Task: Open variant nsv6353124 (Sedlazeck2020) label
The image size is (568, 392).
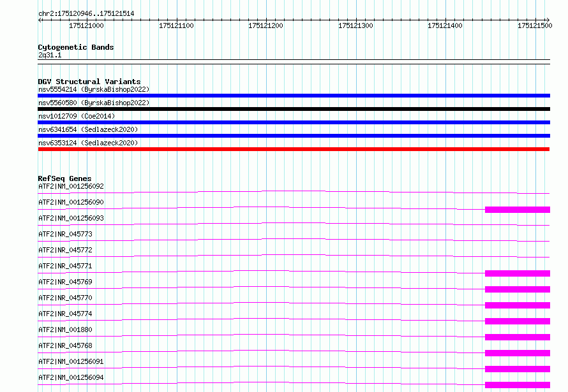Action: click(88, 143)
